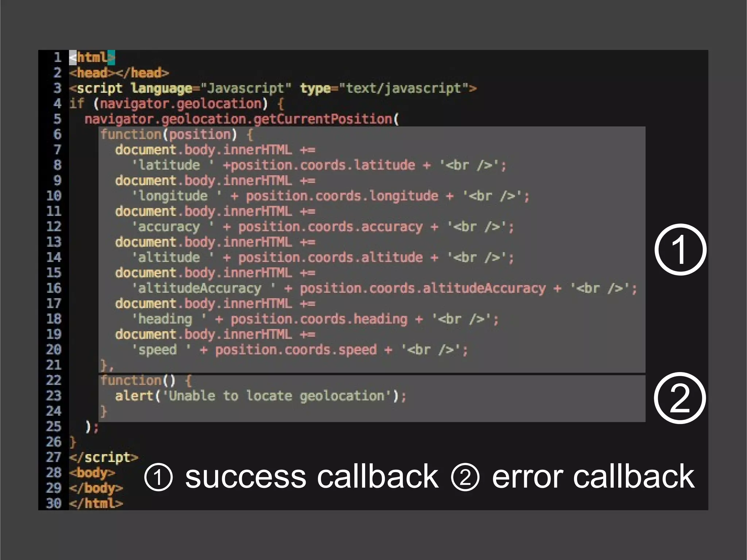The height and width of the screenshot is (560, 747).
Task: Click the closing script tag on line 27
Action: pos(104,457)
